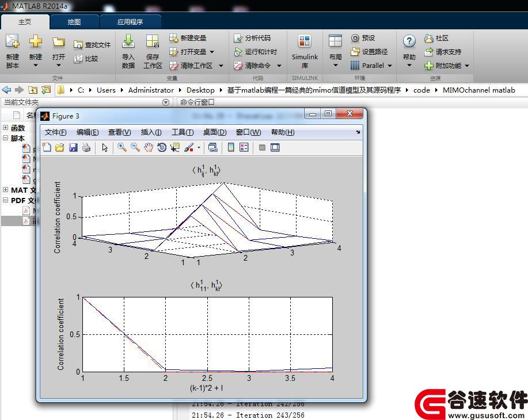
Task: Select Zoom In tool in Figure 3
Action: (x=122, y=147)
